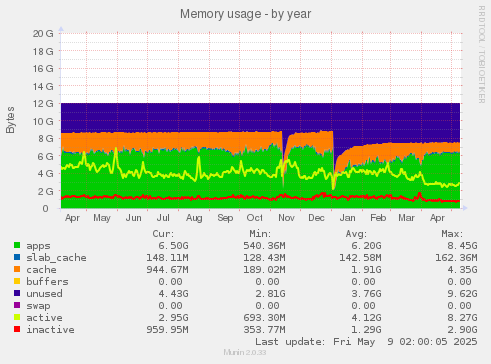Click the 'Jun' x-axis month label

click(x=133, y=218)
